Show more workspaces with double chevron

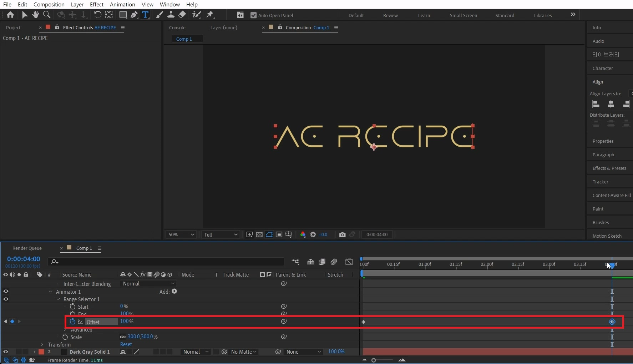click(573, 15)
